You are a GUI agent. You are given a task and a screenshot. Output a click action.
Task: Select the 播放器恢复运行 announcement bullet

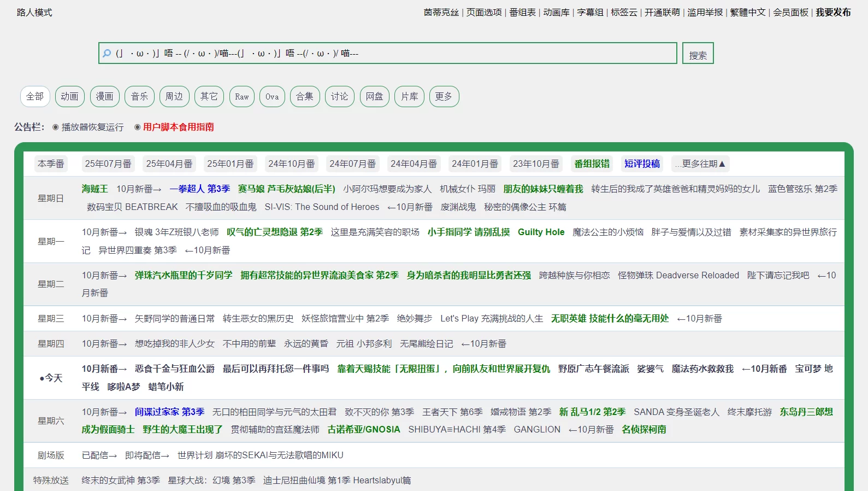[x=87, y=127]
